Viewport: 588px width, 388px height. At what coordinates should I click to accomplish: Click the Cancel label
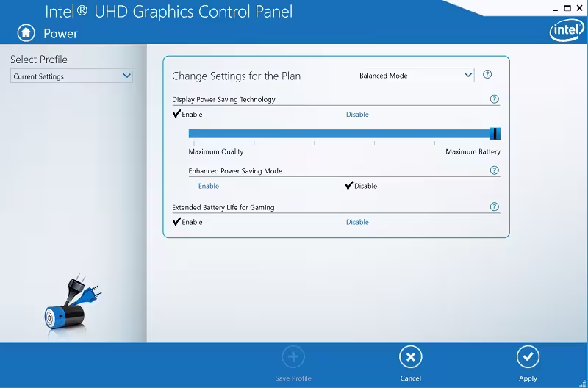pyautogui.click(x=411, y=378)
